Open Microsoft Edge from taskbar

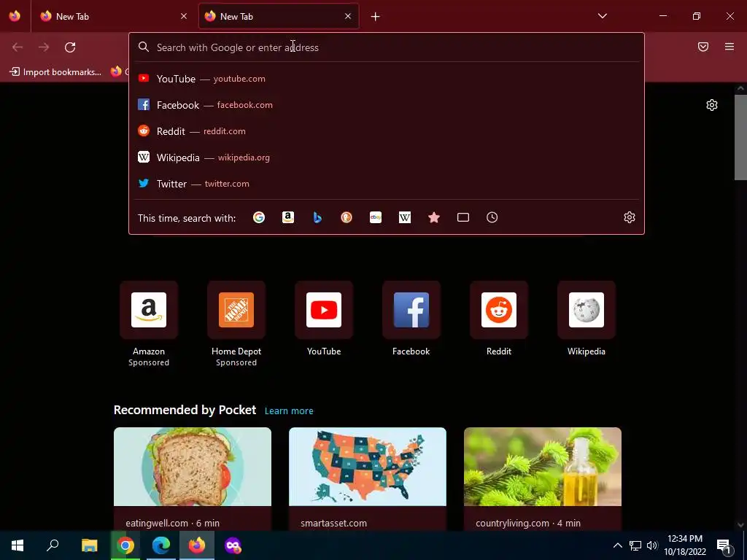(x=161, y=545)
